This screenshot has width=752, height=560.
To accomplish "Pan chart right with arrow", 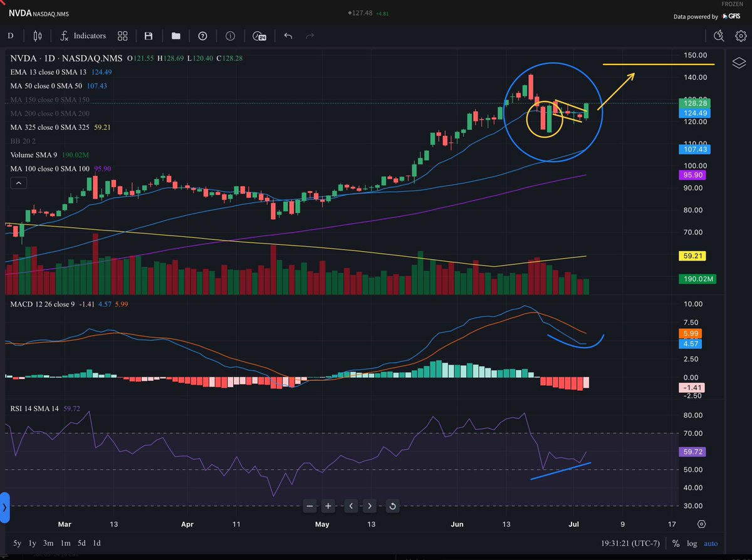I will 370,506.
